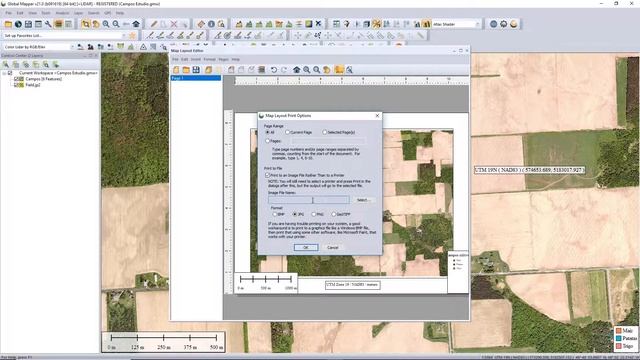Click Save icon in Map Layout Editor toolbar
This screenshot has width=640, height=360.
[x=196, y=70]
